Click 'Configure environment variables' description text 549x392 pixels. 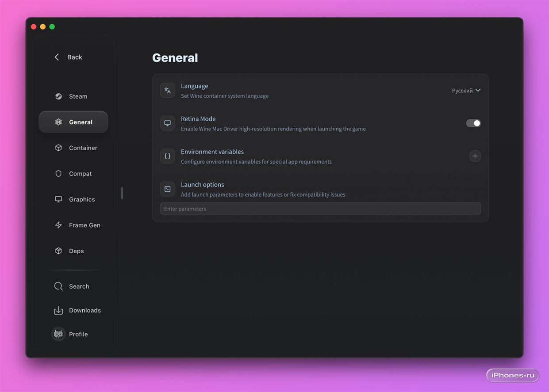tap(256, 162)
